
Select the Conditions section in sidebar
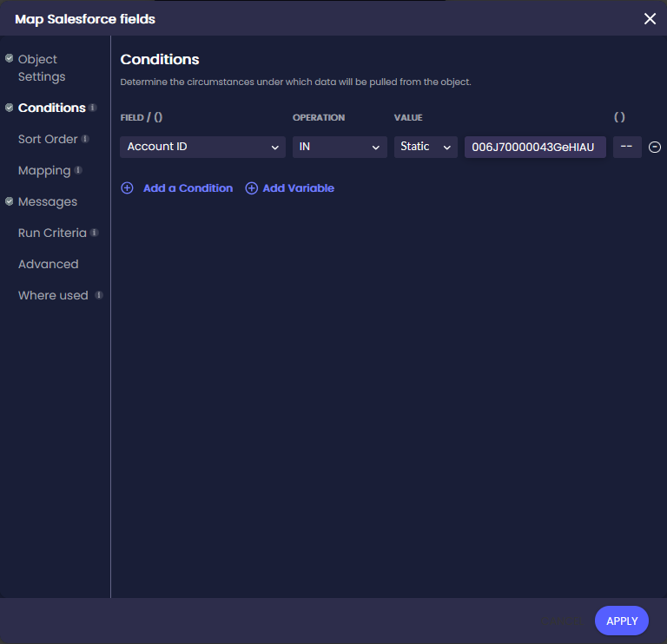51,108
